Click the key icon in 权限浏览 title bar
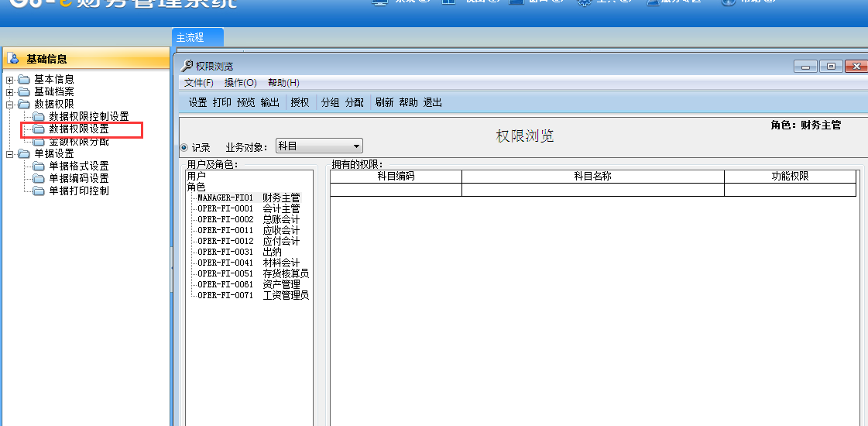The height and width of the screenshot is (426, 868). [187, 67]
